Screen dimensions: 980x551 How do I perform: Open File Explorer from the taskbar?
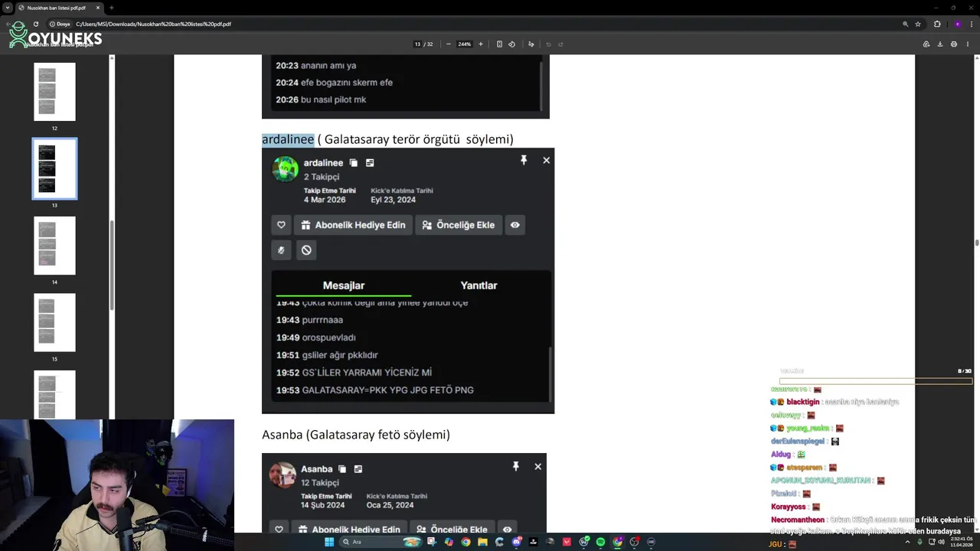(482, 542)
